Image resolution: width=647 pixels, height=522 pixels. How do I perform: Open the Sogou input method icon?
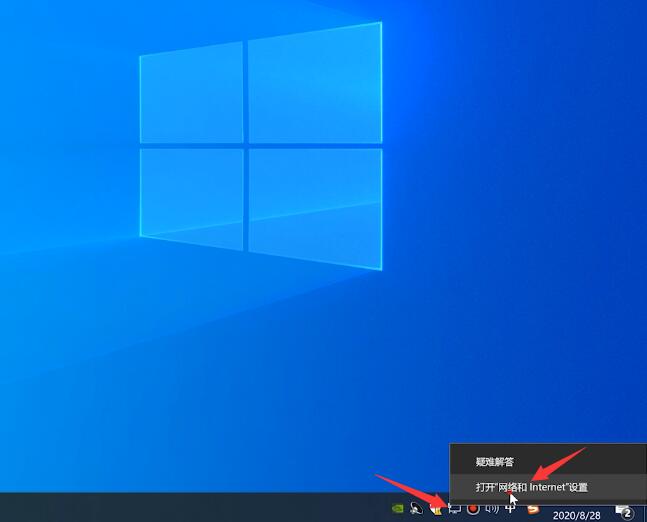533,509
